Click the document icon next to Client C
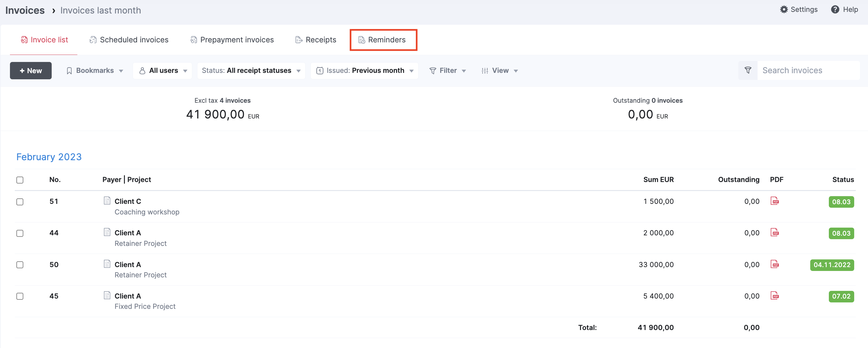Screen dimensions: 868x348 [x=107, y=200]
